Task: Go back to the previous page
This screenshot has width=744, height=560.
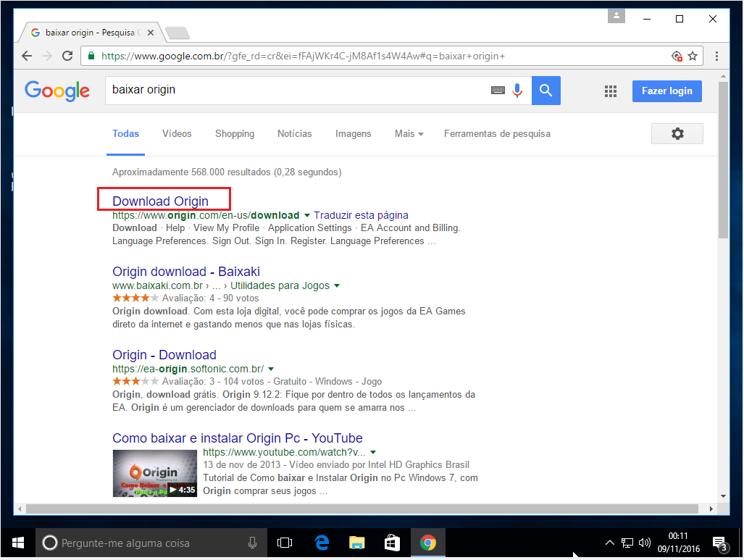Action: coord(27,56)
